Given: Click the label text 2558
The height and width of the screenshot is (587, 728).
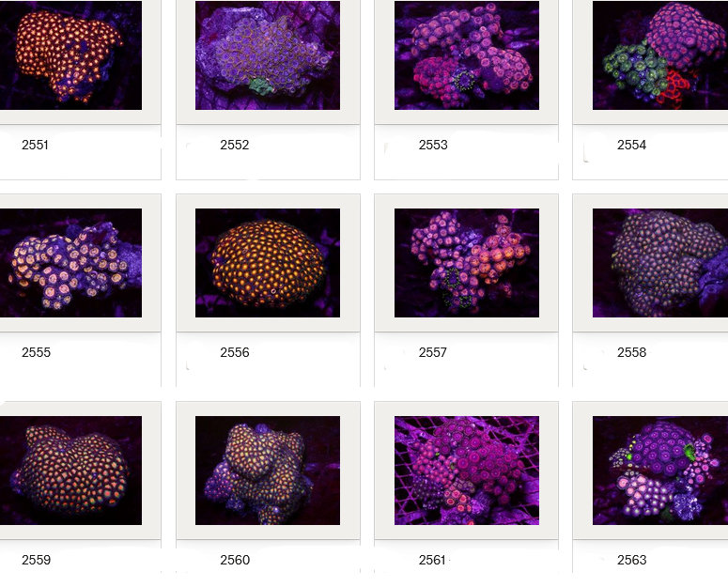Looking at the screenshot, I should pyautogui.click(x=631, y=352).
